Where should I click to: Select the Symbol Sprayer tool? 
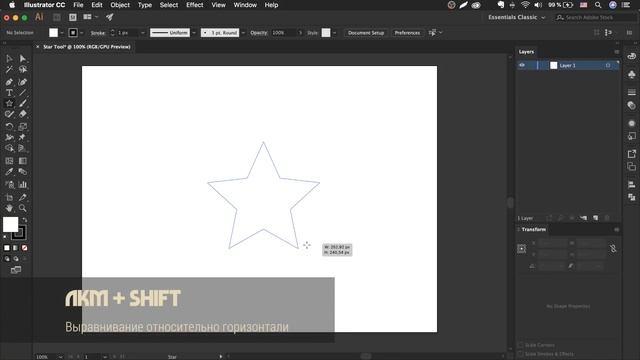[x=9, y=184]
